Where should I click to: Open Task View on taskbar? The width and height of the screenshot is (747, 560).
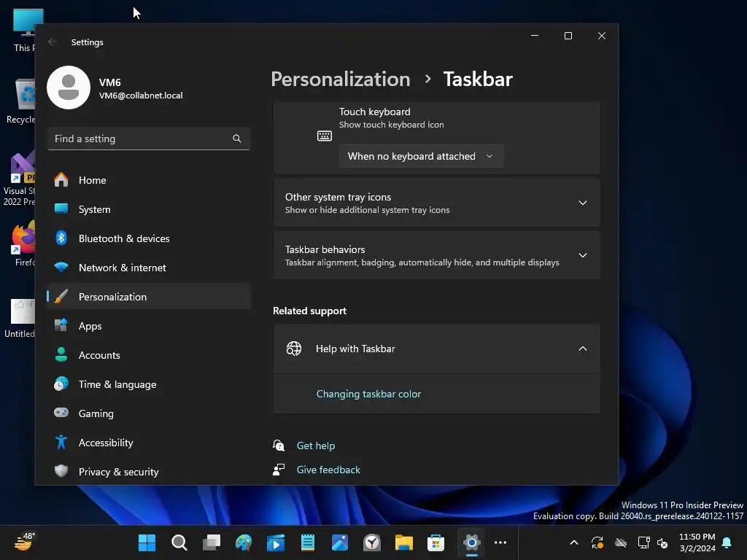[x=212, y=542]
